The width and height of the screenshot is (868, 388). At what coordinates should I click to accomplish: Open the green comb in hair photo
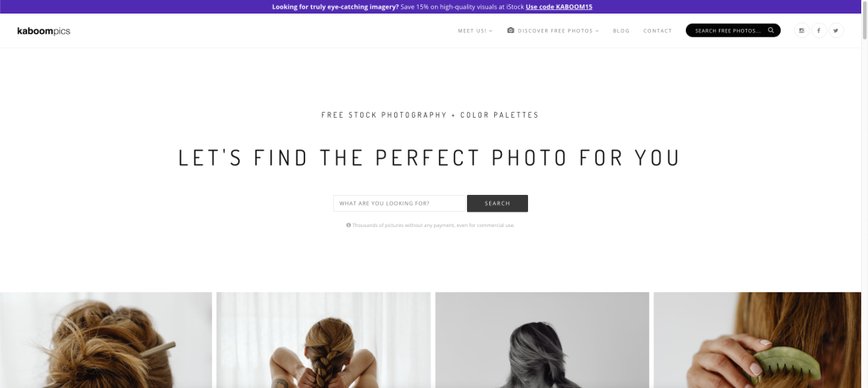(757, 340)
